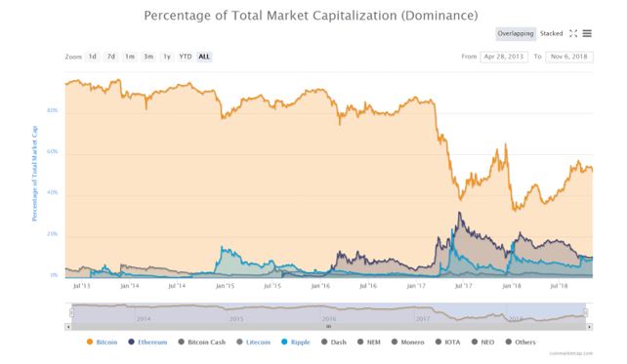Screen dimensions: 627x364
Task: Enable the Dash series dot
Action: 324,342
